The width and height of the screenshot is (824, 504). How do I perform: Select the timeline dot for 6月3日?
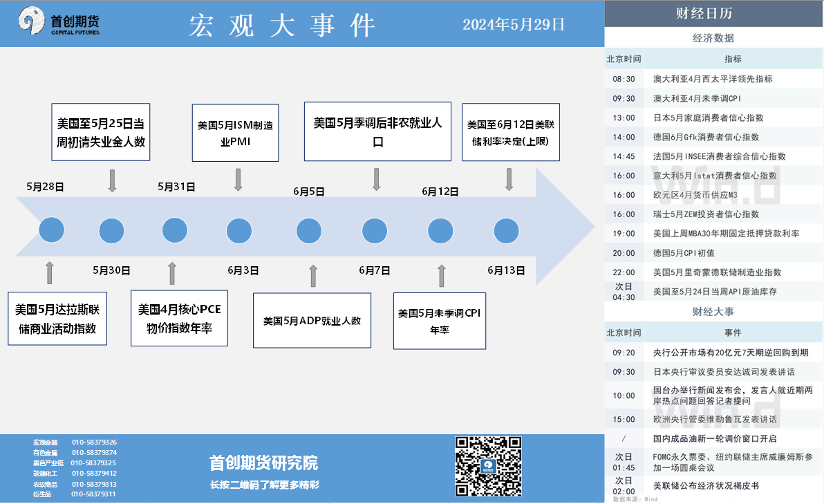coord(239,231)
